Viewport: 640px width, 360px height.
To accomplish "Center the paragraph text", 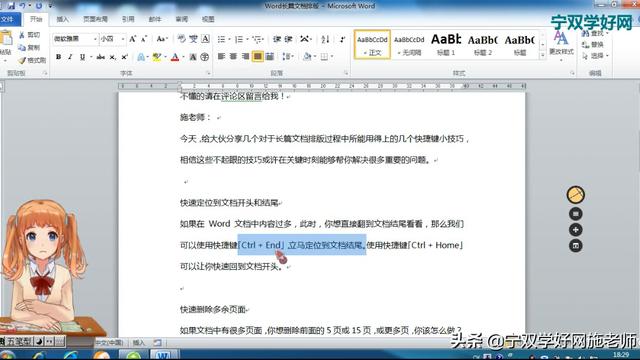I will tap(233, 56).
